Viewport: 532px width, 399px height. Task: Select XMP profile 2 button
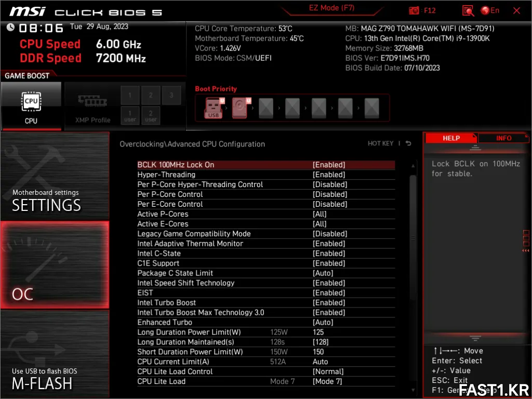(x=151, y=96)
